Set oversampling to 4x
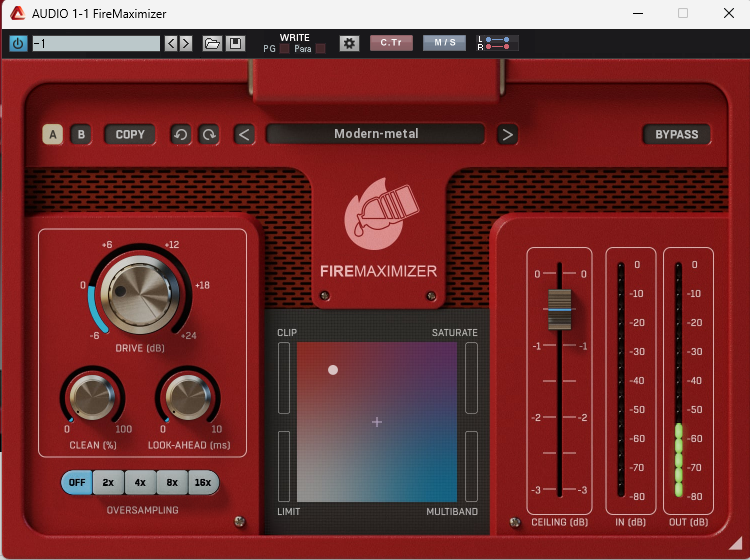The height and width of the screenshot is (560, 750). 140,483
